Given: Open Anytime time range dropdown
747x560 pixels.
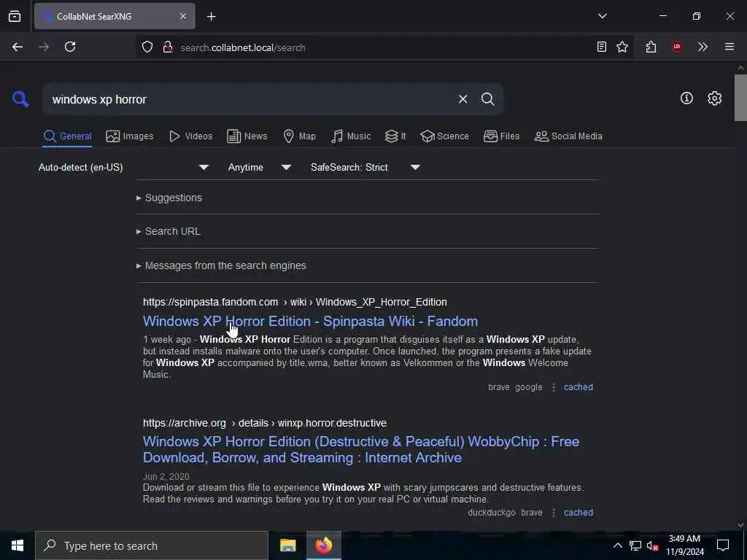Looking at the screenshot, I should click(x=260, y=167).
